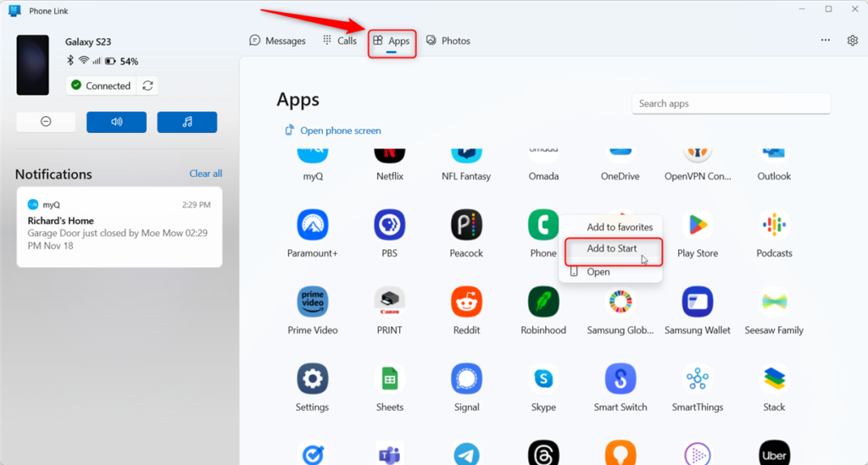The height and width of the screenshot is (465, 868).
Task: Select the Phone app icon
Action: pyautogui.click(x=543, y=225)
